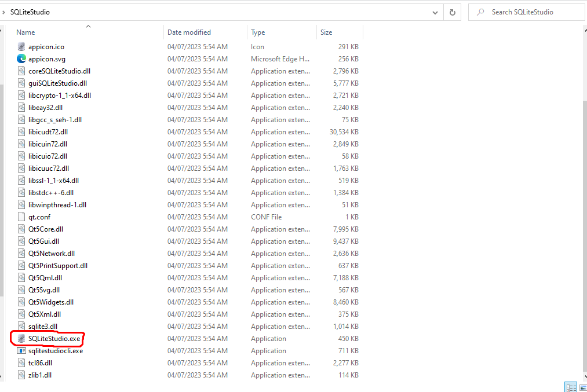587x392 pixels.
Task: Switch to large icons view layout
Action: 581,387
